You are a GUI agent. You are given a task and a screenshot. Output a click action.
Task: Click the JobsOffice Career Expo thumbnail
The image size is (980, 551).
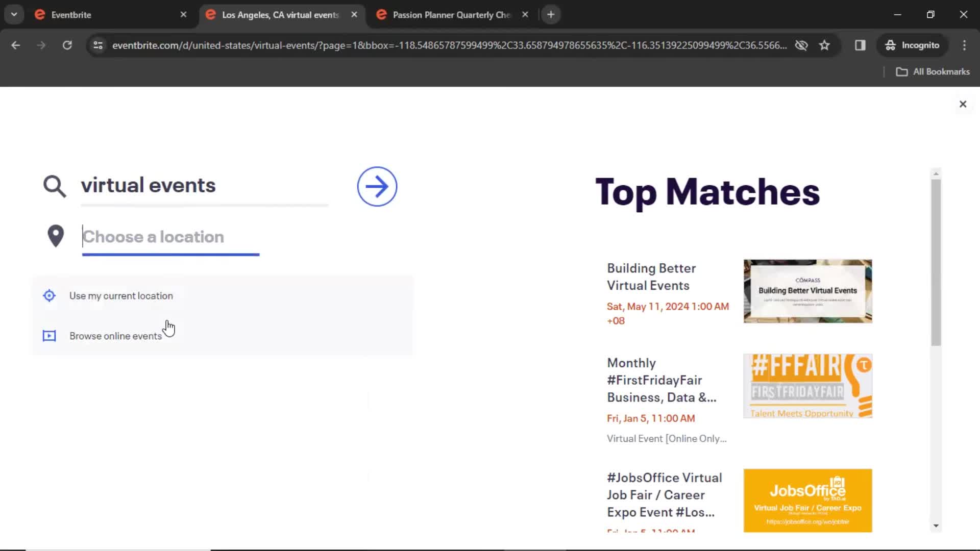807,500
